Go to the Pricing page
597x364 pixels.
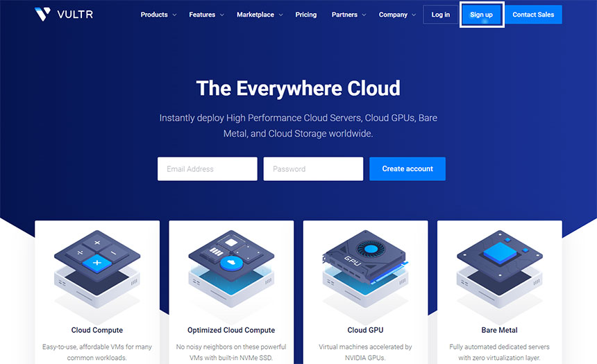305,15
